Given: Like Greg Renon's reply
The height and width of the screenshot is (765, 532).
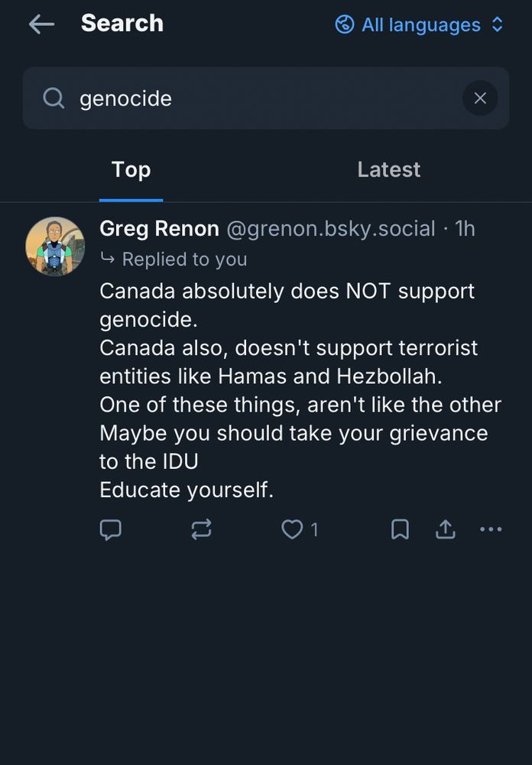Looking at the screenshot, I should tap(291, 529).
